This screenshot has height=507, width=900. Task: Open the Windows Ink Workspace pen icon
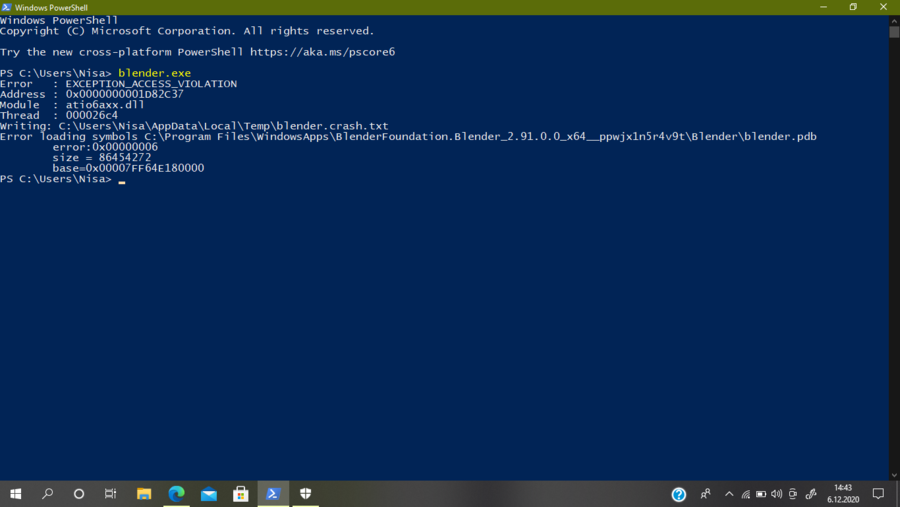tap(811, 494)
